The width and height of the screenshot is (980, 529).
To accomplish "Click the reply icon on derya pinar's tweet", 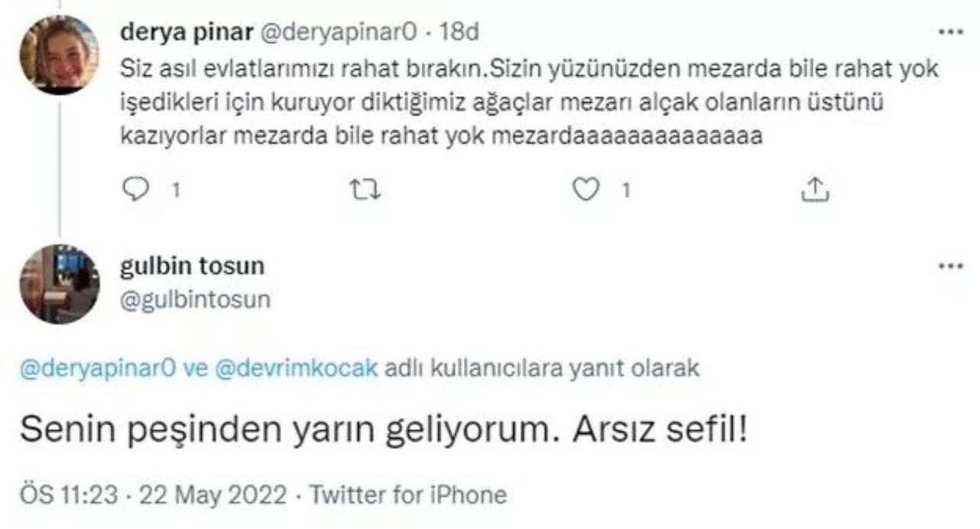I will point(136,191).
